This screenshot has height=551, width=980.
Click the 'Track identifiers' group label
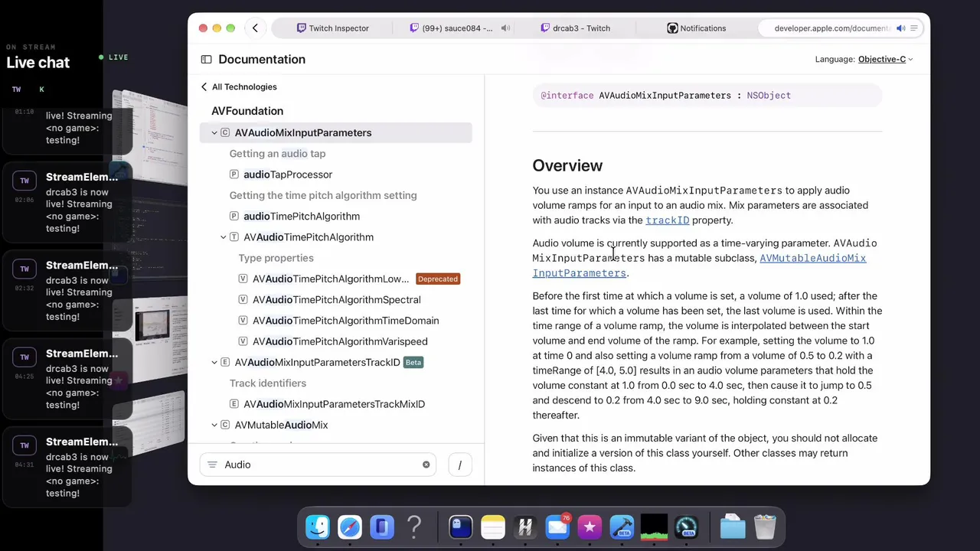coord(267,383)
